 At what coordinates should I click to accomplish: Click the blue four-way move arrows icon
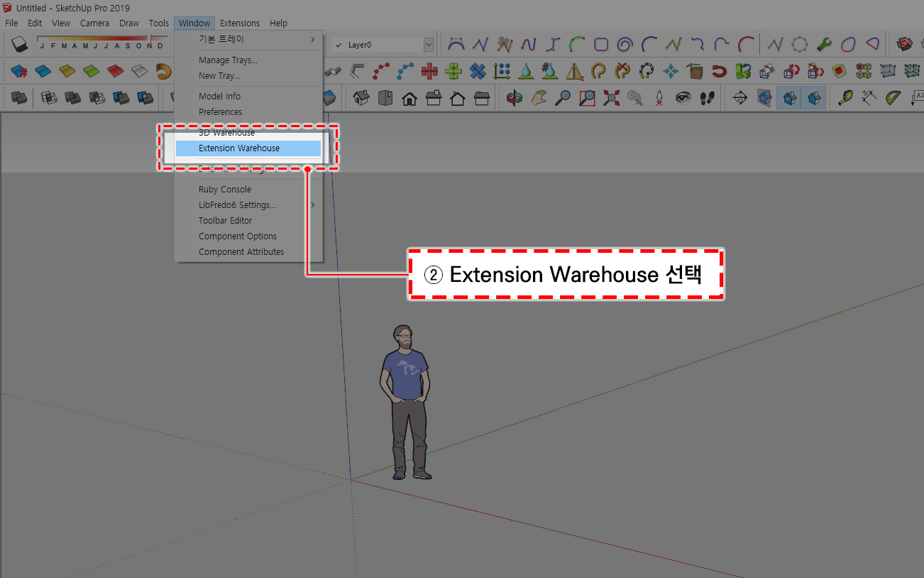point(671,71)
